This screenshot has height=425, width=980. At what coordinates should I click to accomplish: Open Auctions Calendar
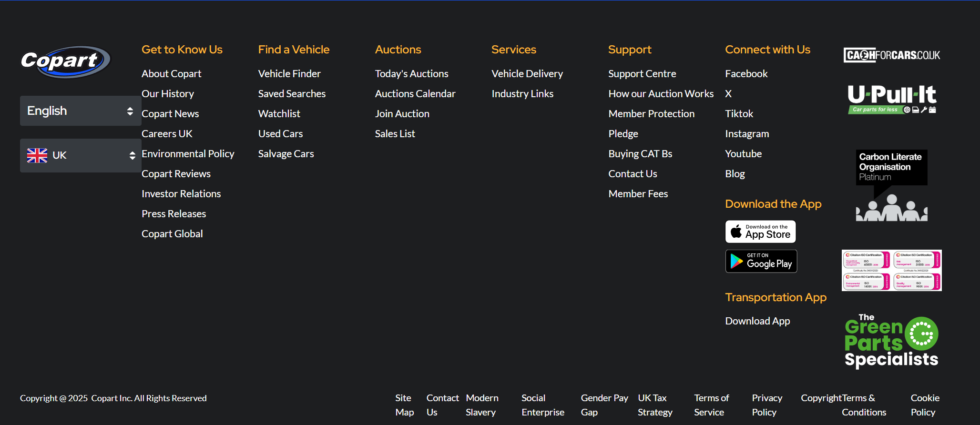pos(415,94)
